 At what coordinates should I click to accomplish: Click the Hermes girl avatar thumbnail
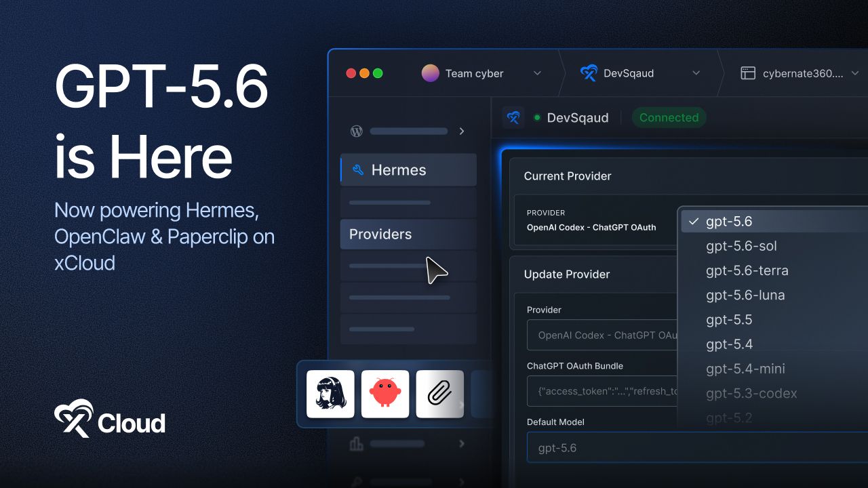(330, 394)
